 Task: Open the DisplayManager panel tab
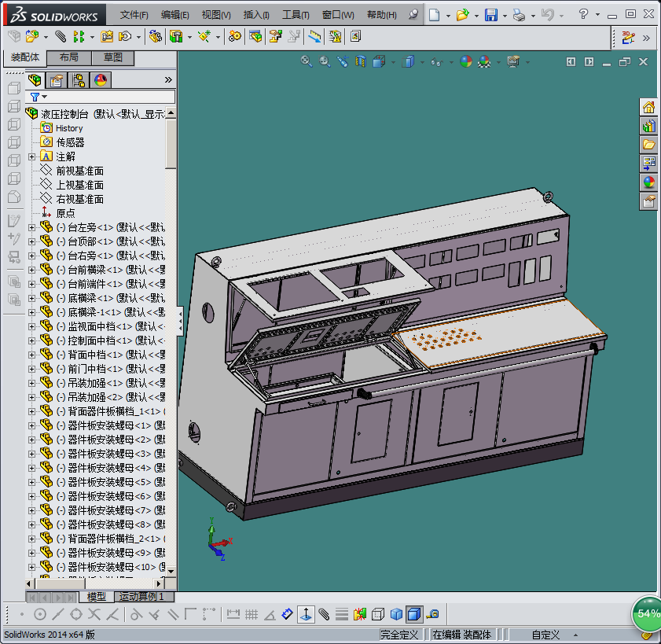click(100, 79)
